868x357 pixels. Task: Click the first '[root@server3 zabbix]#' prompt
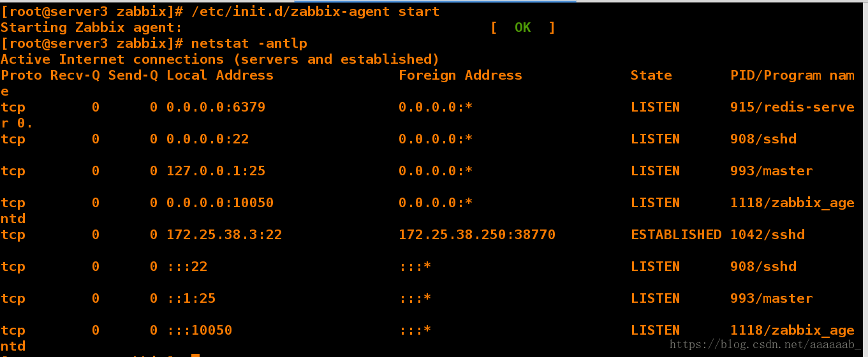pyautogui.click(x=92, y=11)
